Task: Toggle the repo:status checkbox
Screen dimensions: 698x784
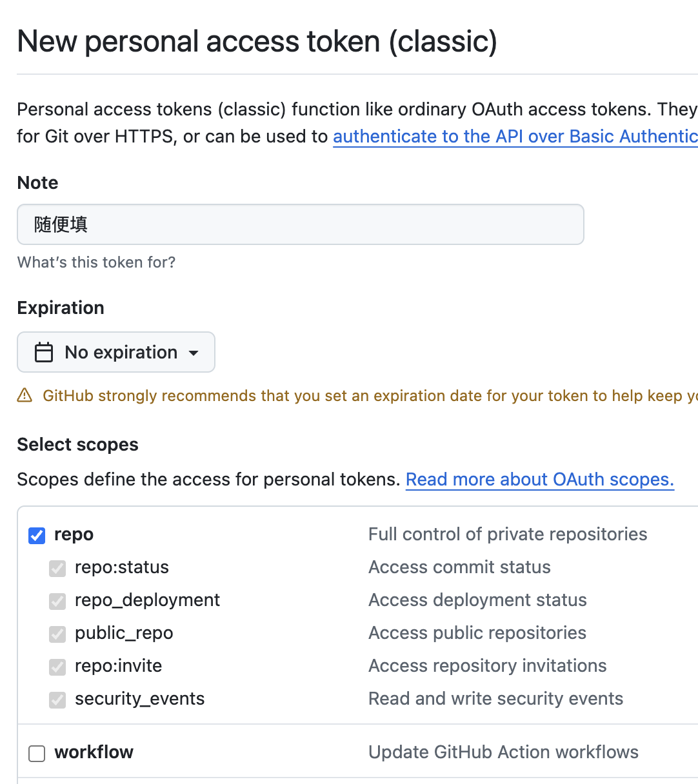Action: point(57,568)
